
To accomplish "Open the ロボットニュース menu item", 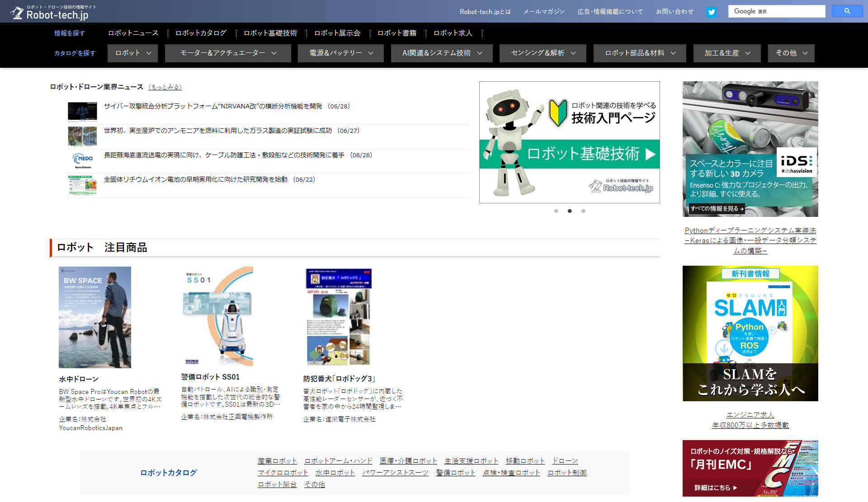I will 132,33.
